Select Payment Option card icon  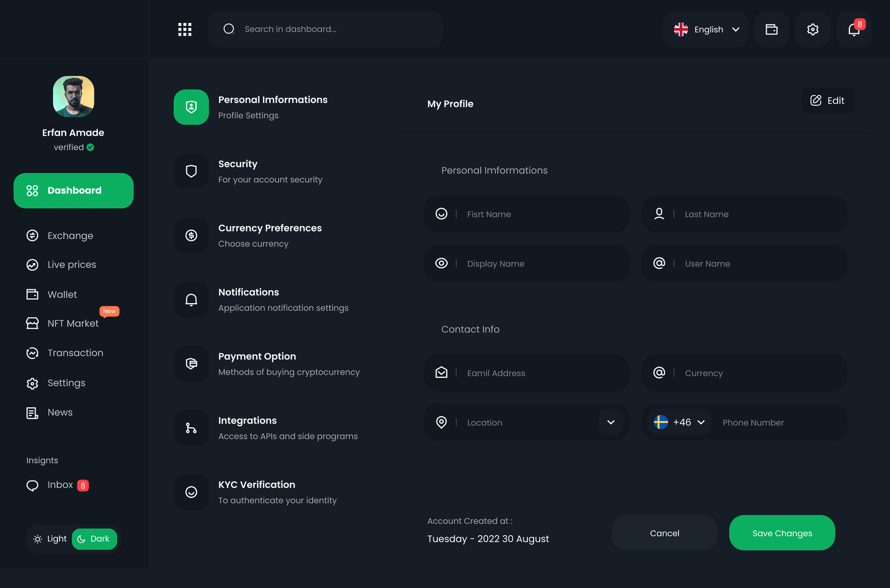tap(191, 364)
